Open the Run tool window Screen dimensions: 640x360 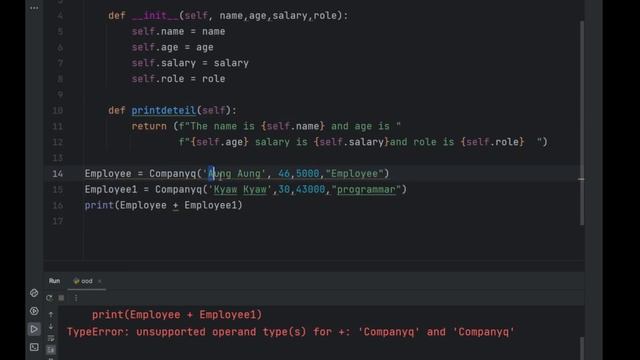[34, 329]
